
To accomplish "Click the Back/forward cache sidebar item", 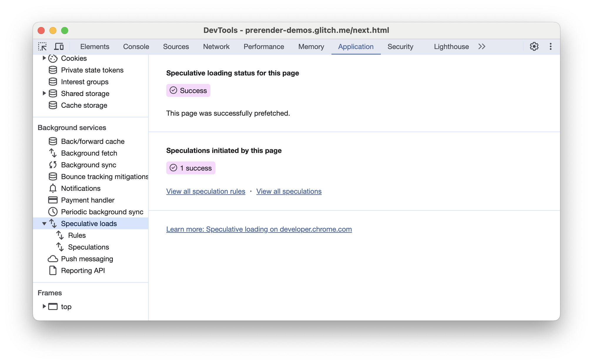I will point(92,141).
